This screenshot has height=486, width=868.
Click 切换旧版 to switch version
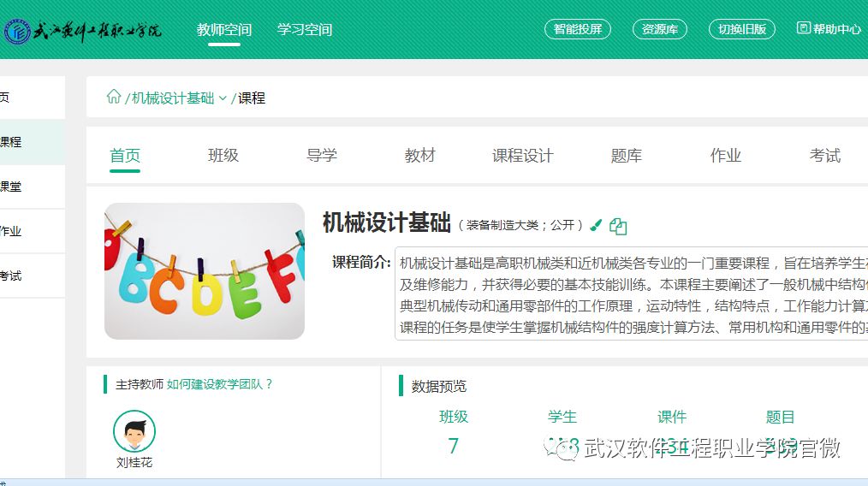pyautogui.click(x=741, y=29)
